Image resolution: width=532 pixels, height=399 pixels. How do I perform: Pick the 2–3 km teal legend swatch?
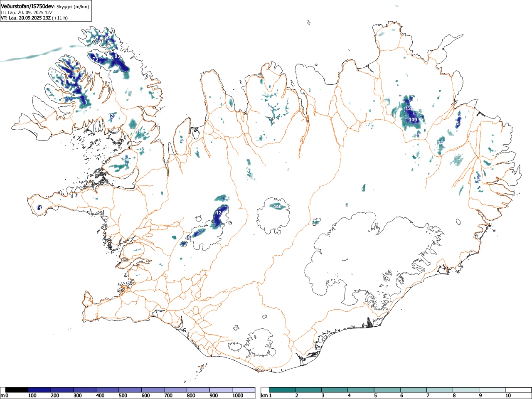click(x=308, y=390)
